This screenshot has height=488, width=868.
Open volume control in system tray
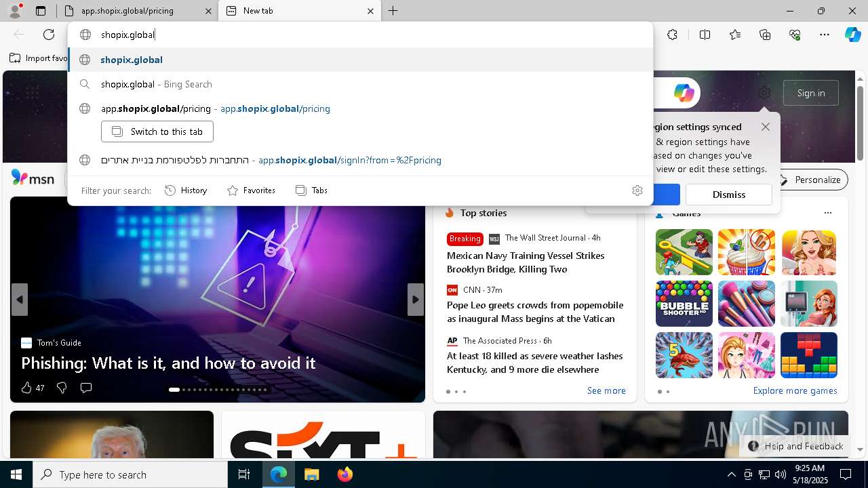click(780, 474)
